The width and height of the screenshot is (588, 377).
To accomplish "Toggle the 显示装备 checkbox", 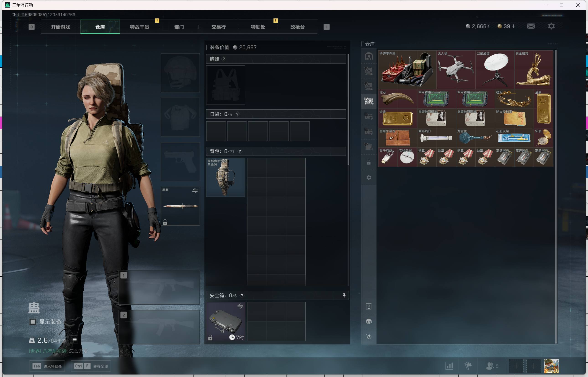I will (33, 321).
